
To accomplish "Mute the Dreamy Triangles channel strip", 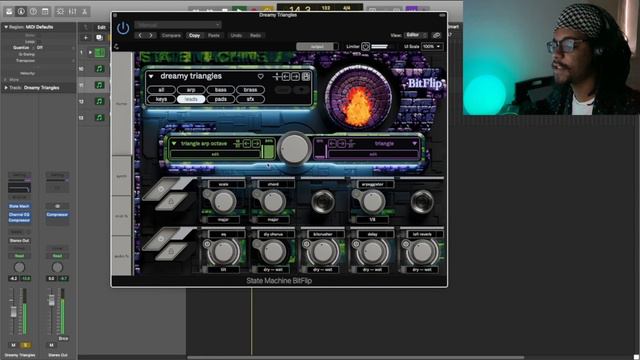I will click(13, 345).
